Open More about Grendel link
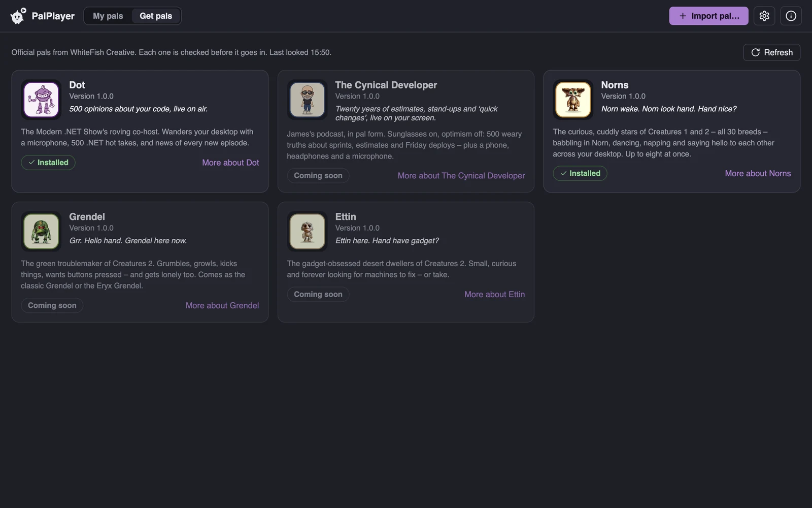Image resolution: width=812 pixels, height=508 pixels. (x=222, y=305)
